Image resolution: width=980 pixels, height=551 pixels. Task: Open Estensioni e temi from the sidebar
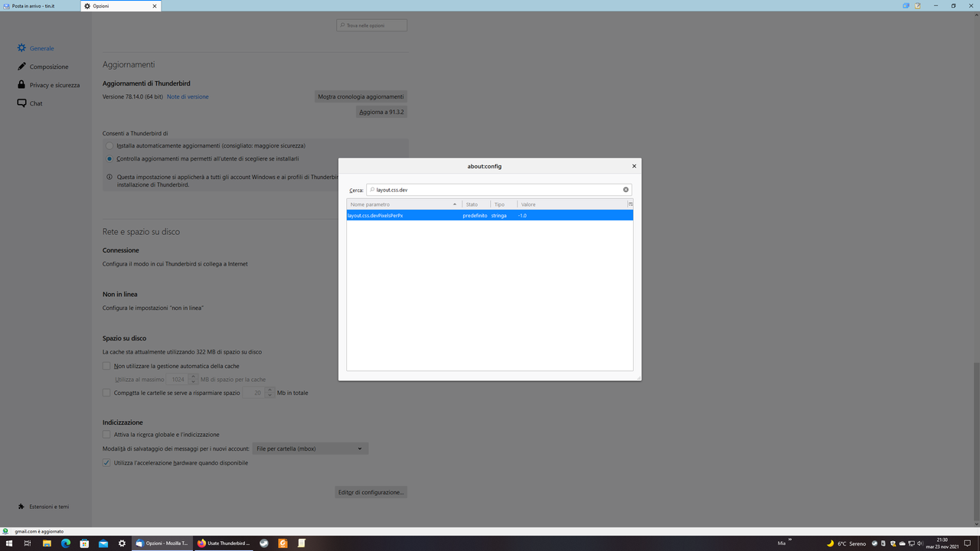[x=44, y=506]
